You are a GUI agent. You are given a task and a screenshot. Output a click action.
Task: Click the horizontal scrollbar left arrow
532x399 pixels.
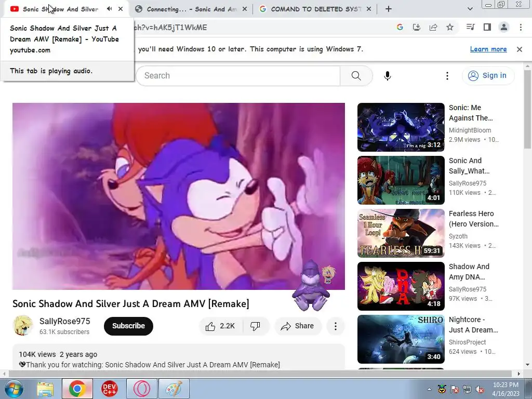(x=4, y=374)
